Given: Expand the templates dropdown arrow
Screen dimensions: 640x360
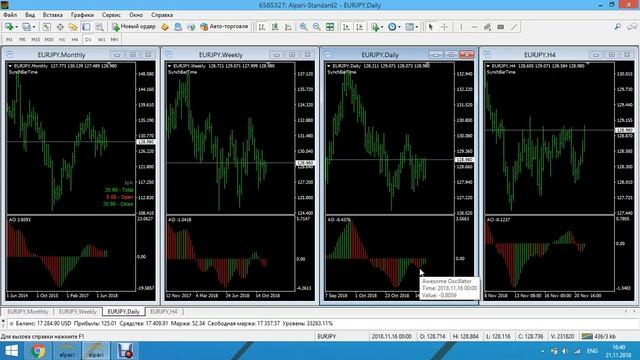Looking at the screenshot, I should [417, 27].
